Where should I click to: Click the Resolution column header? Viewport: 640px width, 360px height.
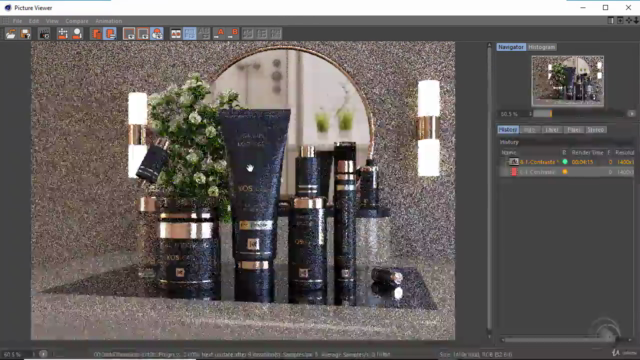tap(625, 152)
